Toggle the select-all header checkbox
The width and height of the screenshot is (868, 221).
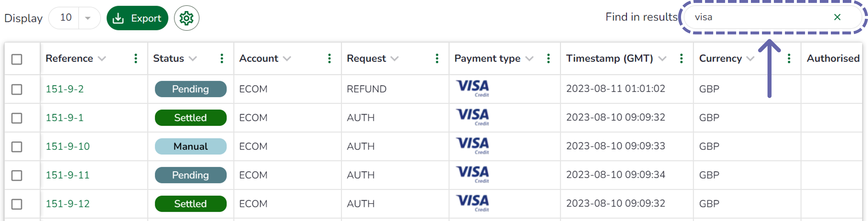(17, 59)
